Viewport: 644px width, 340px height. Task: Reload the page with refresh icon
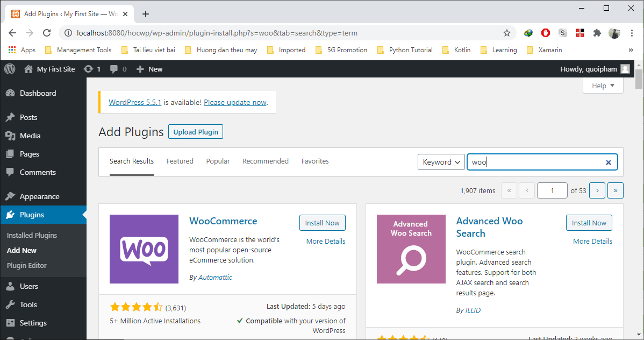pos(47,33)
